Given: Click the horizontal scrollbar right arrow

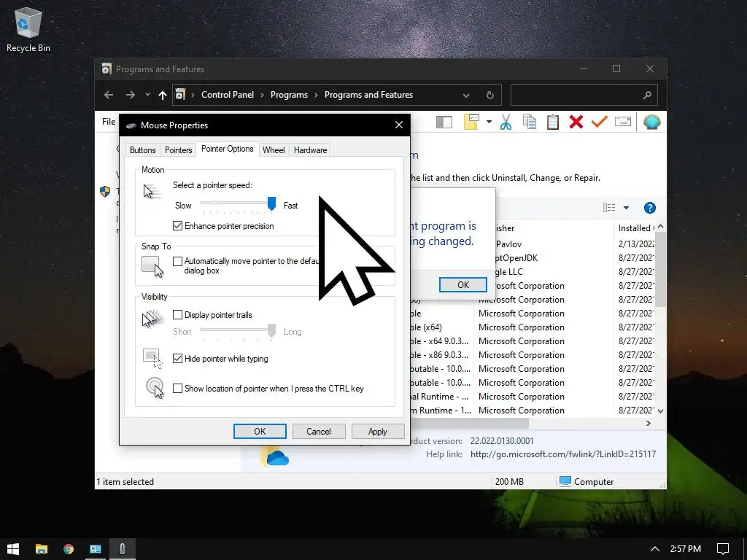Looking at the screenshot, I should click(649, 424).
